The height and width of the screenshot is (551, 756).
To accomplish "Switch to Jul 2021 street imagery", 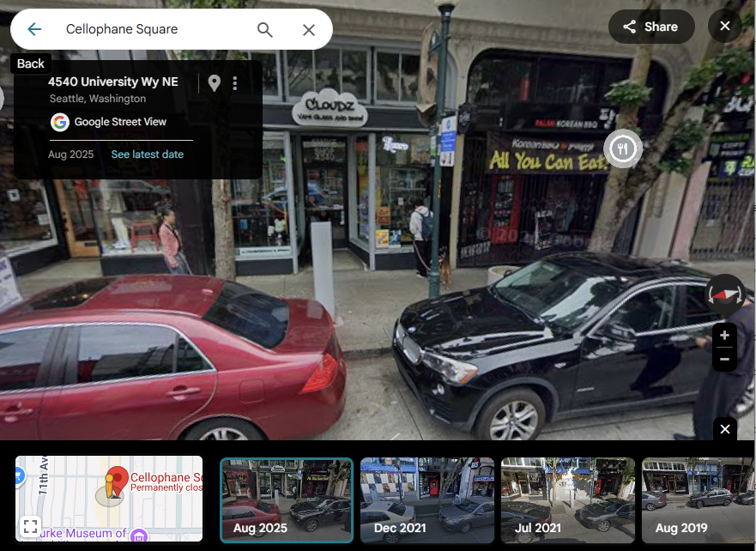I will point(567,500).
